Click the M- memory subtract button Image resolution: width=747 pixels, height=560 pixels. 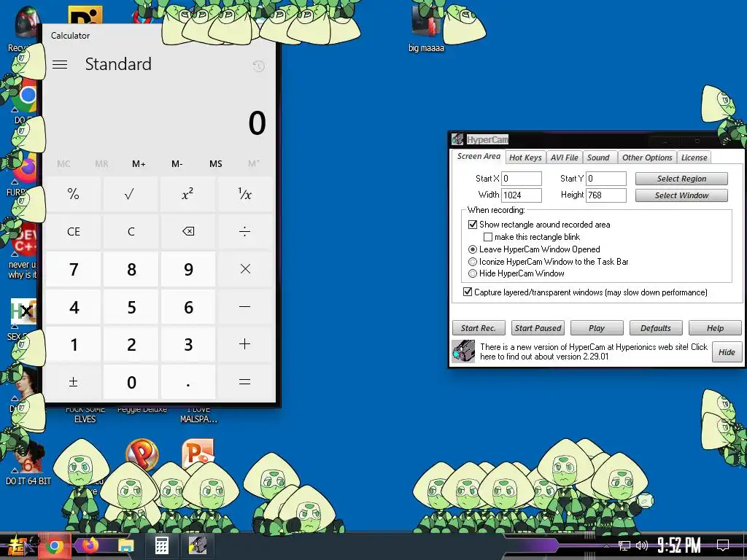point(177,164)
